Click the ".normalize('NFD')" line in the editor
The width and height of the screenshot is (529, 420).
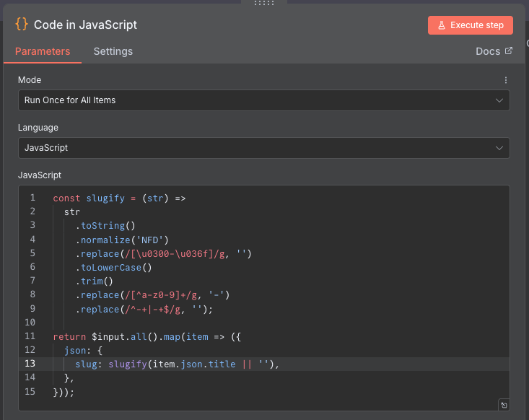(x=122, y=240)
